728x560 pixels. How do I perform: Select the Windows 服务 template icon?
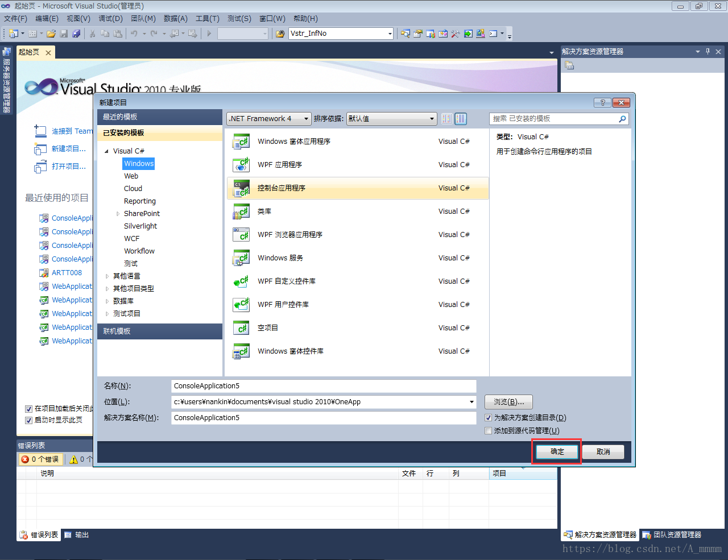click(x=241, y=258)
